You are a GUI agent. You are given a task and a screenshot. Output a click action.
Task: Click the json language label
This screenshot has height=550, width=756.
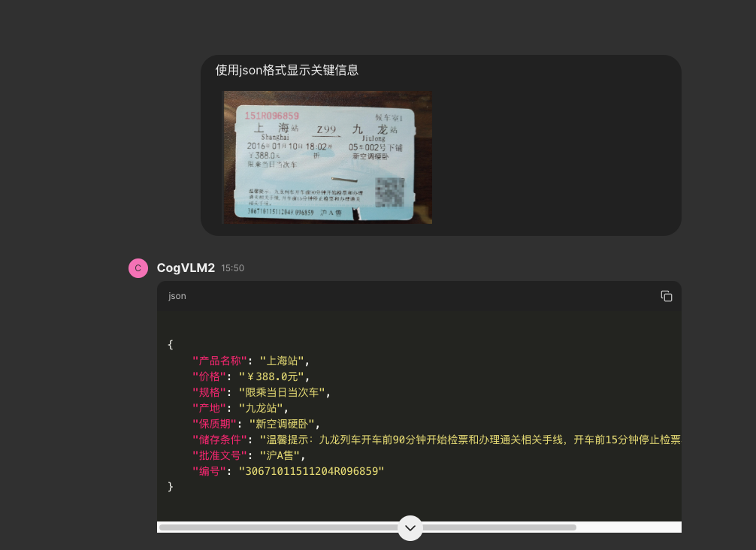click(x=177, y=296)
